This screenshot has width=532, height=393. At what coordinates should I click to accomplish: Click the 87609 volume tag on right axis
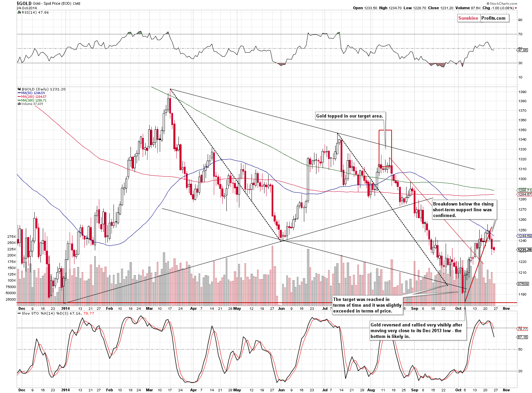coord(523,284)
